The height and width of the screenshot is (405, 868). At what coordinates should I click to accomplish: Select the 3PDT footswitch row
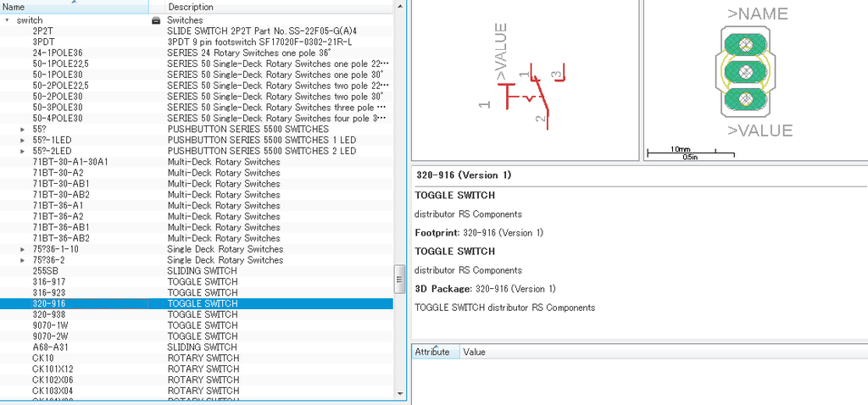pos(197,42)
